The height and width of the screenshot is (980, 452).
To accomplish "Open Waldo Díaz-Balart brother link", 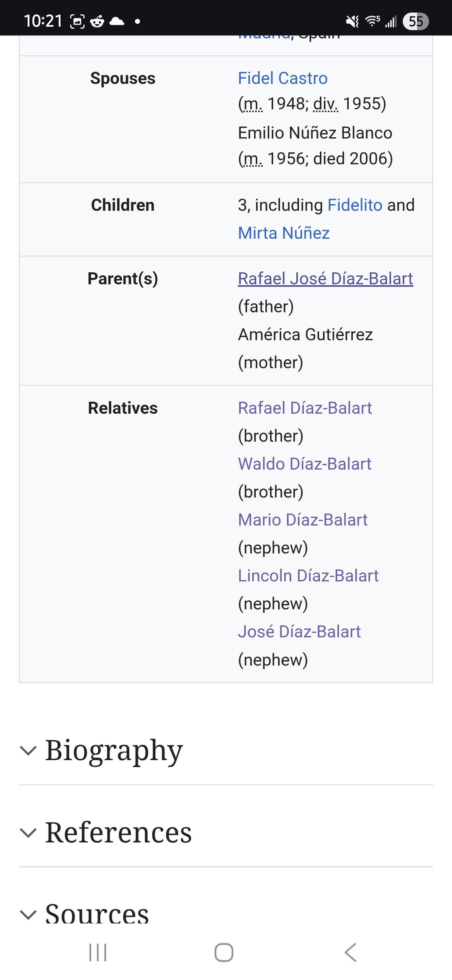I will tap(304, 464).
